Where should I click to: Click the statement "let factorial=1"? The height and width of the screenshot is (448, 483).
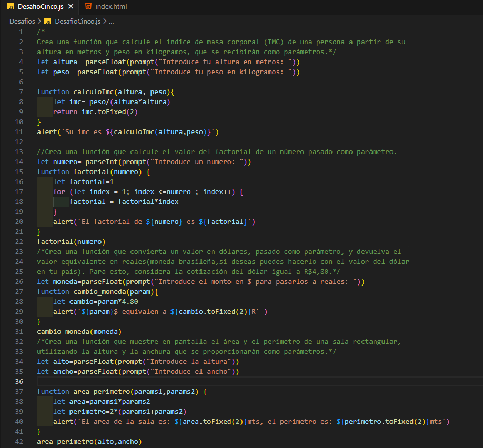83,182
